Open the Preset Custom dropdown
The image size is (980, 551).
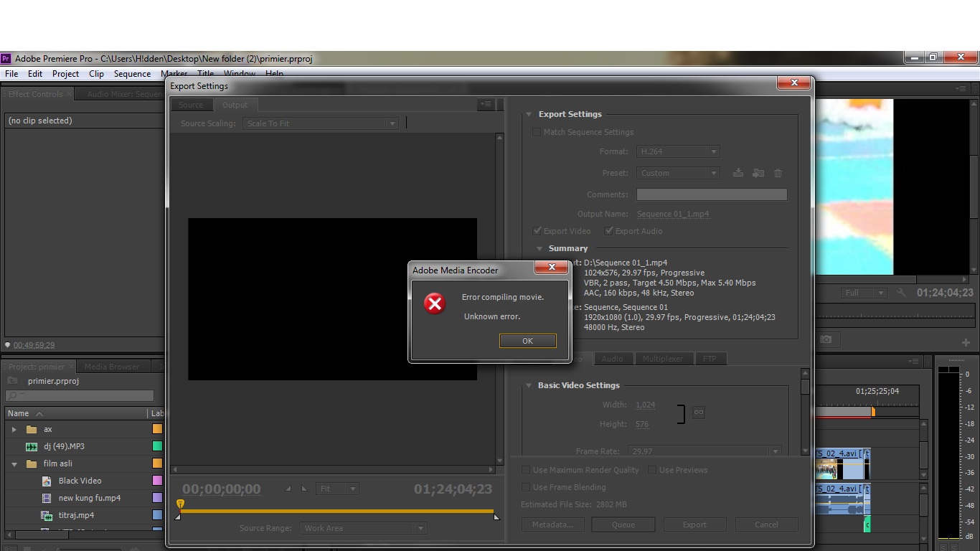[678, 173]
